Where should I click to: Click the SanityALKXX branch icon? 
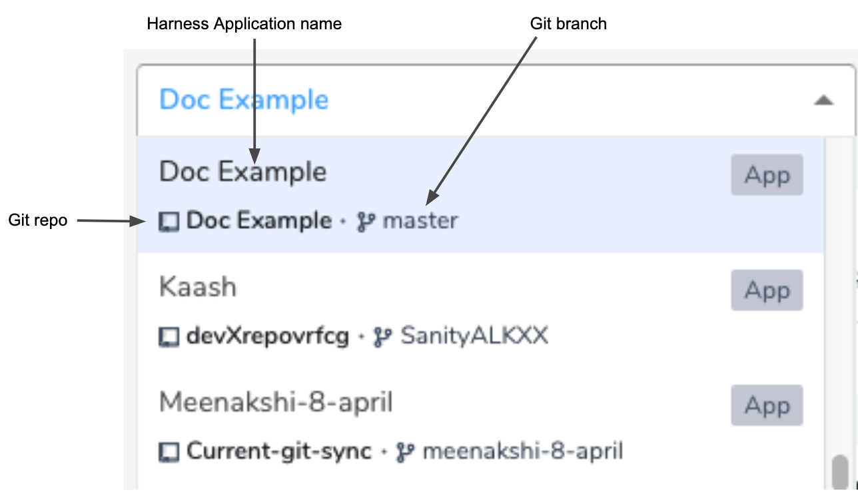coord(382,337)
